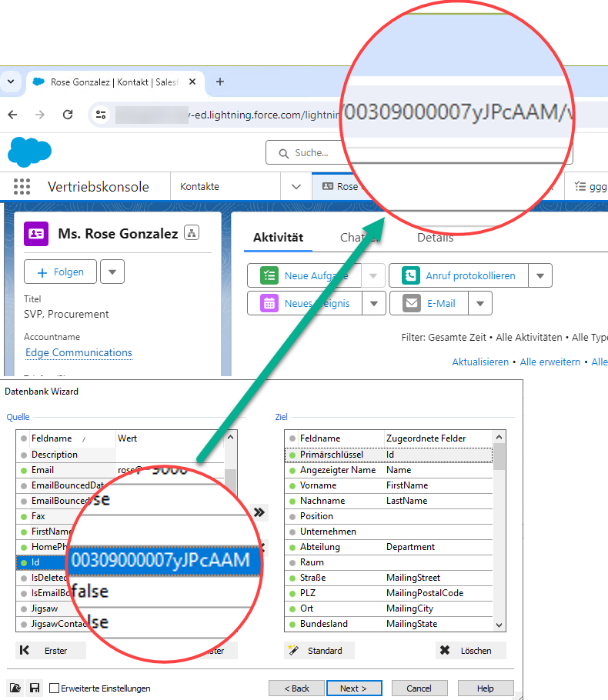608x700 pixels.
Task: Switch to the Details tab
Action: tap(435, 238)
